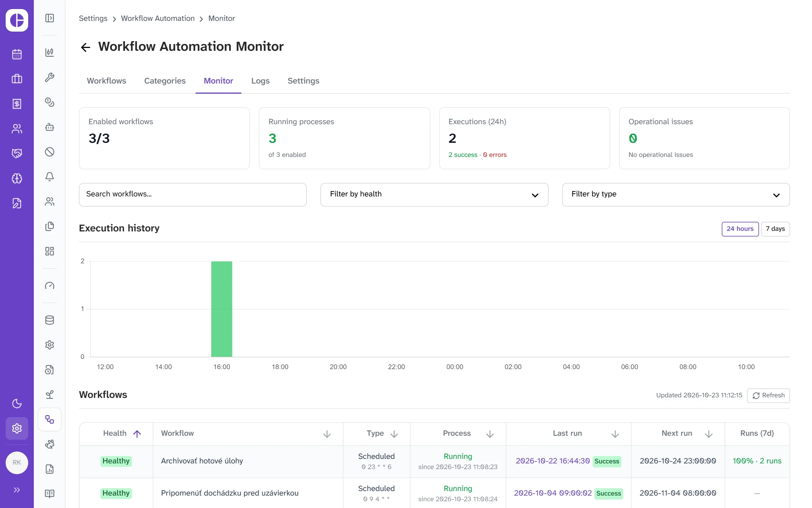
Task: Open the handshake icon in purple sidebar
Action: (17, 154)
